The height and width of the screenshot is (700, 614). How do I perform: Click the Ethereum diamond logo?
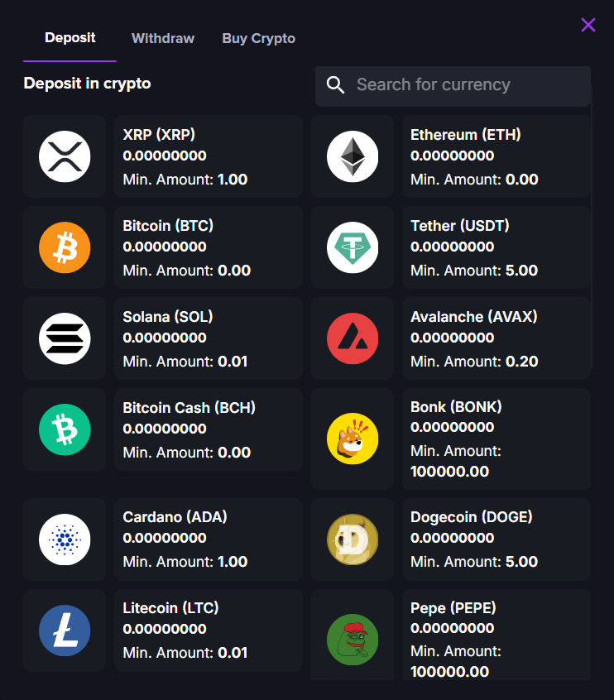click(x=353, y=156)
